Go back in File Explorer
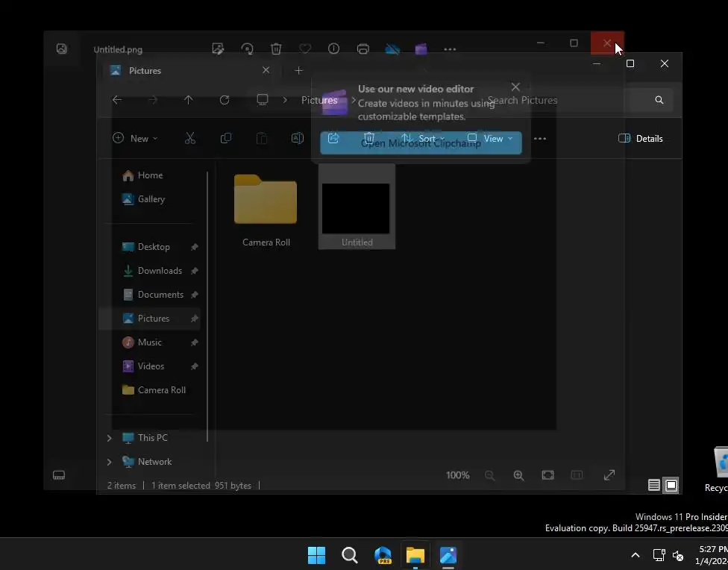The width and height of the screenshot is (728, 570). [117, 100]
